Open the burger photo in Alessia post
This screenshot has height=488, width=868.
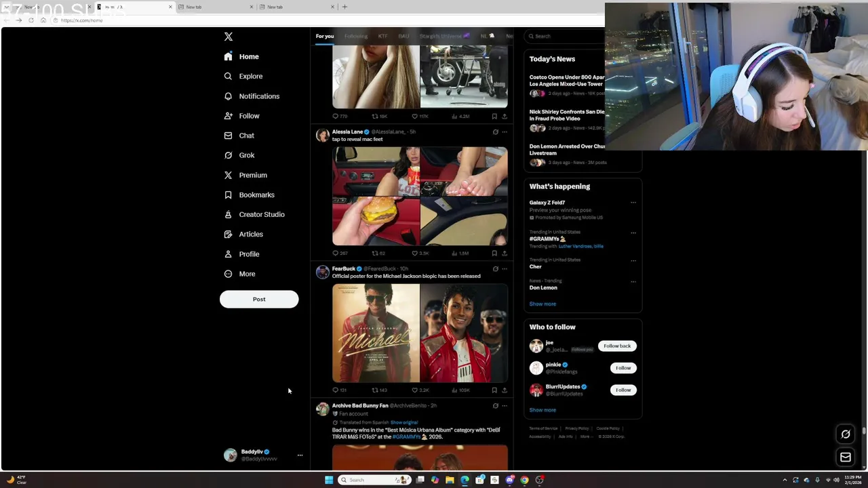[376, 221]
